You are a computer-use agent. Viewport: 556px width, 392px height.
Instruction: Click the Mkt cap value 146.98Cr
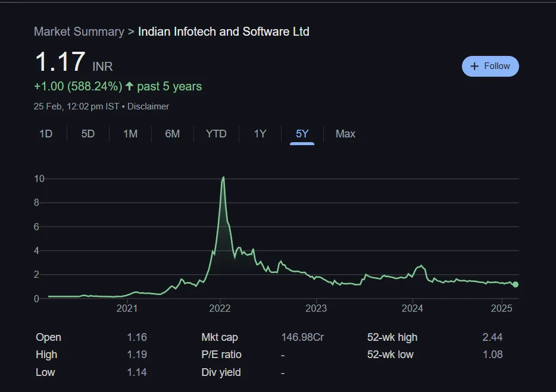coord(302,337)
